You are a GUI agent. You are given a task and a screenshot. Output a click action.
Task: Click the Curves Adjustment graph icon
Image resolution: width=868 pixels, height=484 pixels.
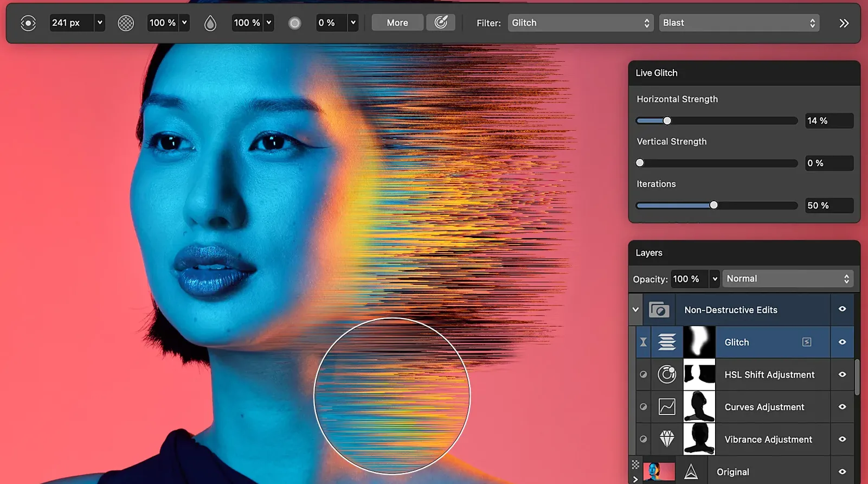pos(667,407)
